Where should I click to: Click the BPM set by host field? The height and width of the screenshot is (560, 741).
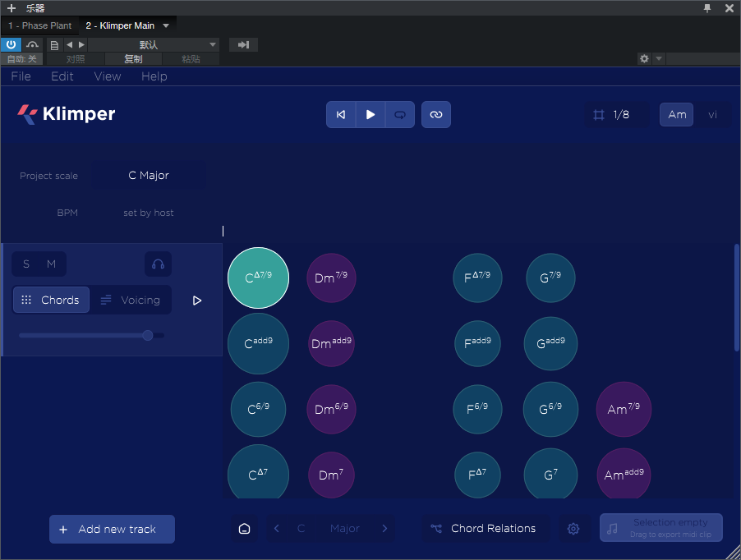149,213
